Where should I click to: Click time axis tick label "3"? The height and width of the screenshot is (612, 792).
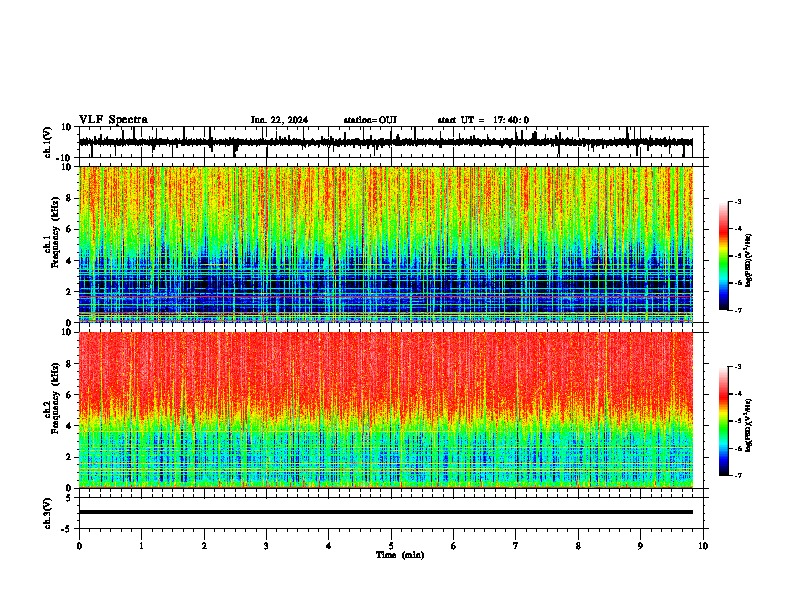coord(266,546)
